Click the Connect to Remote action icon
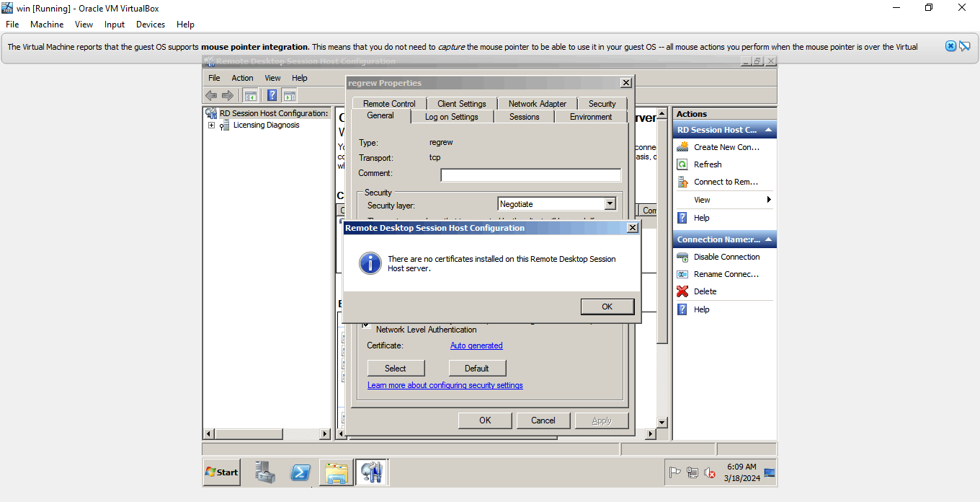Viewport: 980px width, 502px height. pos(682,182)
